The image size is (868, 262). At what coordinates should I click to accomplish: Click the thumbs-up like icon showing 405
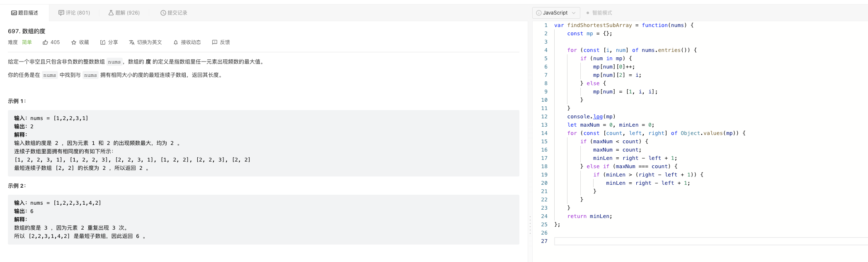pos(45,42)
